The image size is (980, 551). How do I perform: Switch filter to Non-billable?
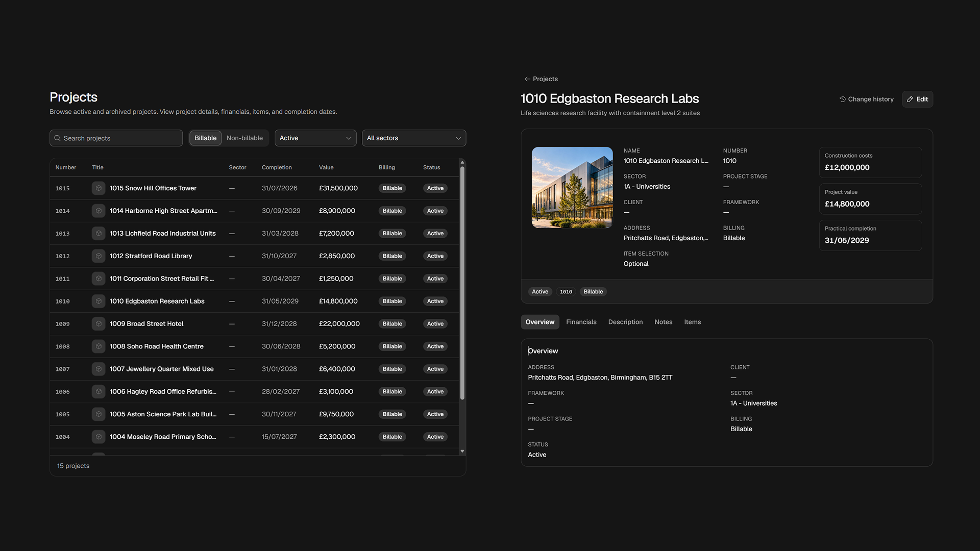click(x=244, y=138)
